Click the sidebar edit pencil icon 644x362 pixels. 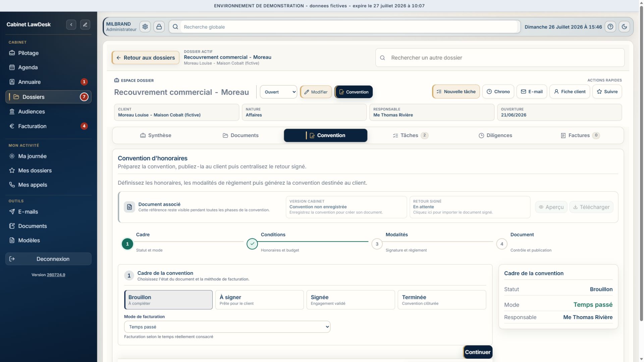point(85,24)
